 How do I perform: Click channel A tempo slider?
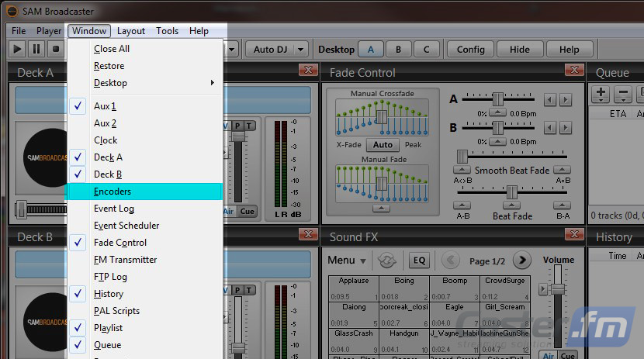[x=498, y=98]
